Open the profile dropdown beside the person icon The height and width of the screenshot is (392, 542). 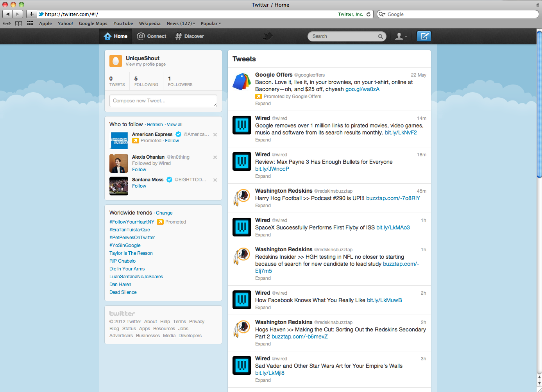pos(401,36)
